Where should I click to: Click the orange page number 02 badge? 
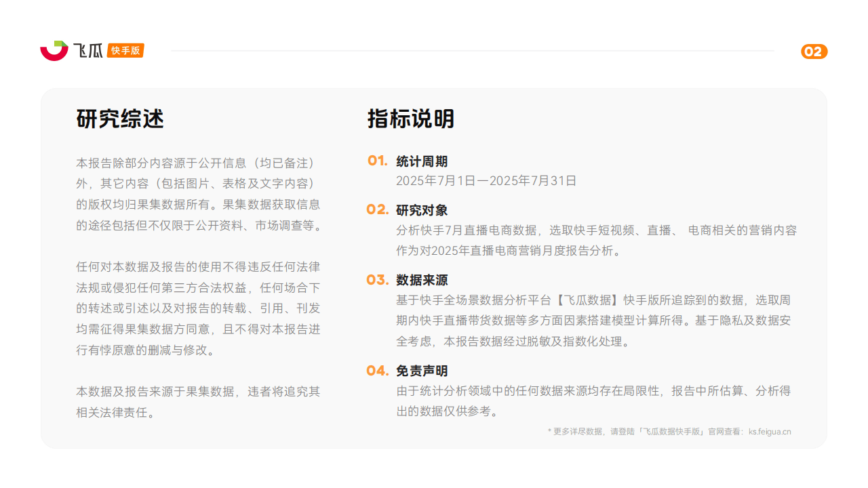pyautogui.click(x=814, y=52)
